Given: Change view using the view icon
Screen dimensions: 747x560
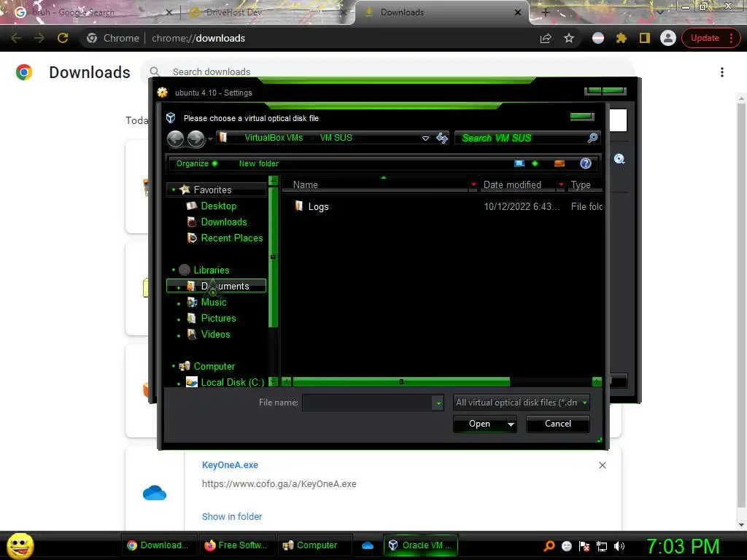Looking at the screenshot, I should point(519,163).
